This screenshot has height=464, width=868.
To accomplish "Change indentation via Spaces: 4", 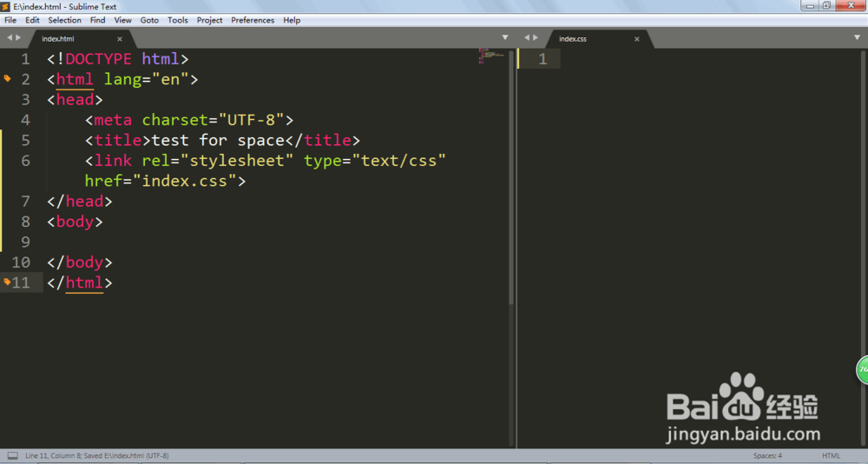I will coord(767,455).
